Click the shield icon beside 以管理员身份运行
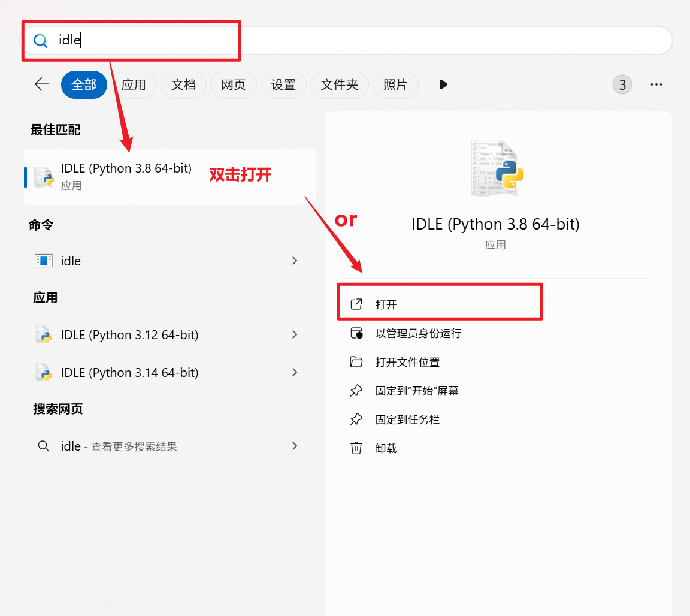Image resolution: width=690 pixels, height=616 pixels. click(356, 333)
